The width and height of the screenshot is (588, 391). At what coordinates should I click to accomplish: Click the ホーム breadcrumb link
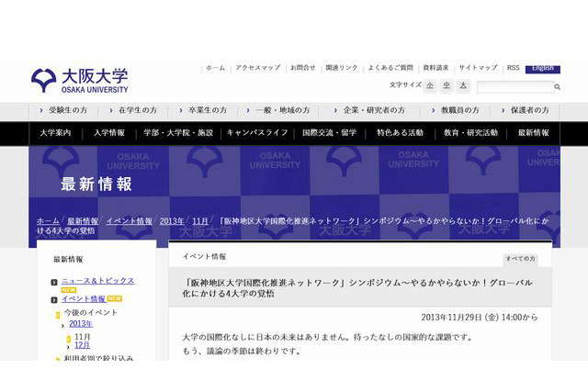point(48,221)
